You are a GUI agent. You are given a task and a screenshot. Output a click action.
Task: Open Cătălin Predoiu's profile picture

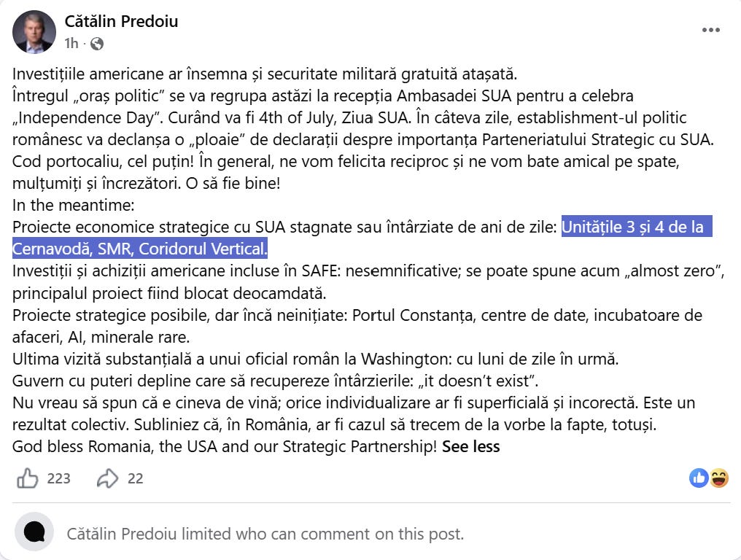34,32
